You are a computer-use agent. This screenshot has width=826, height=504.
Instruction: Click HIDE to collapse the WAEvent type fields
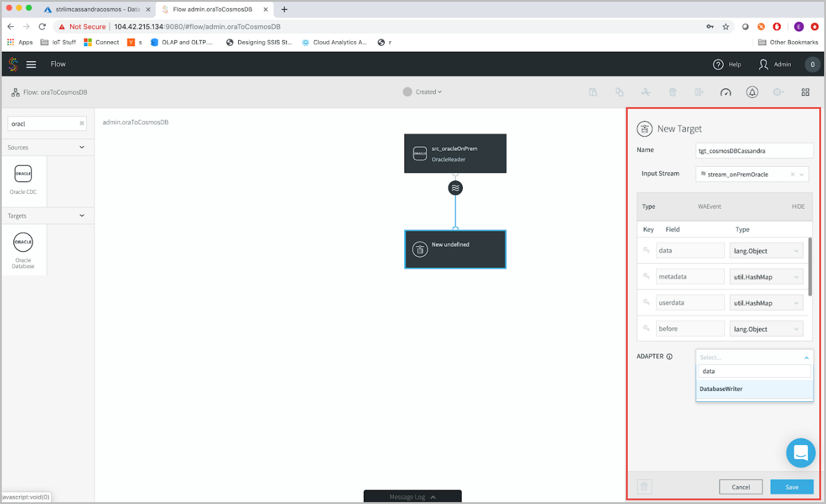(798, 207)
